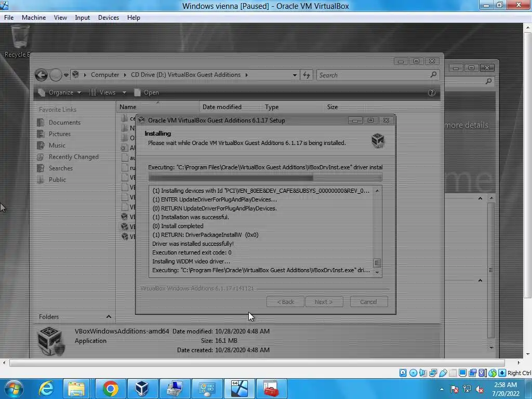Click the CPU virtualization status icon
The width and height of the screenshot is (532, 399).
click(482, 373)
